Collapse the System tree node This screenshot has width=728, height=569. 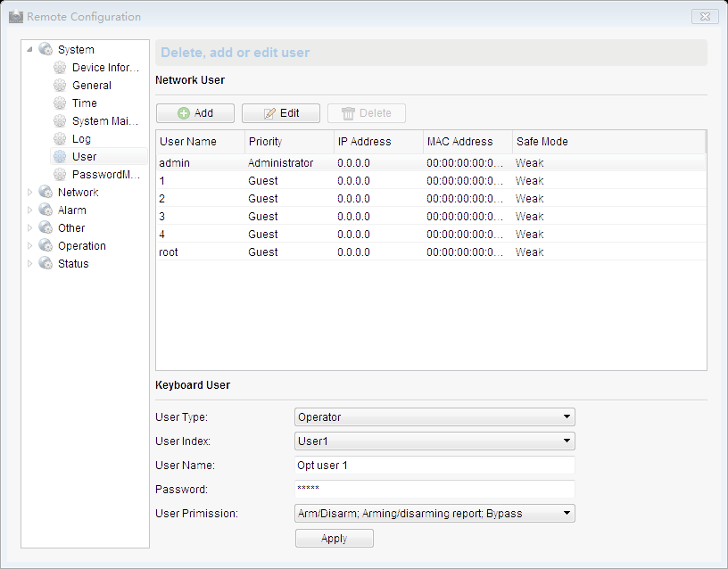[x=29, y=49]
